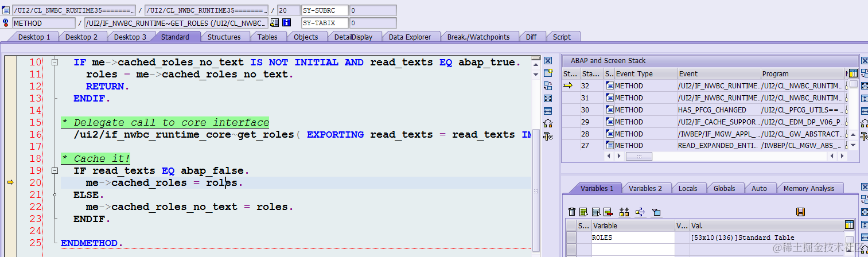
Task: Click the dashed arrow icon in variables toolbar
Action: [640, 212]
